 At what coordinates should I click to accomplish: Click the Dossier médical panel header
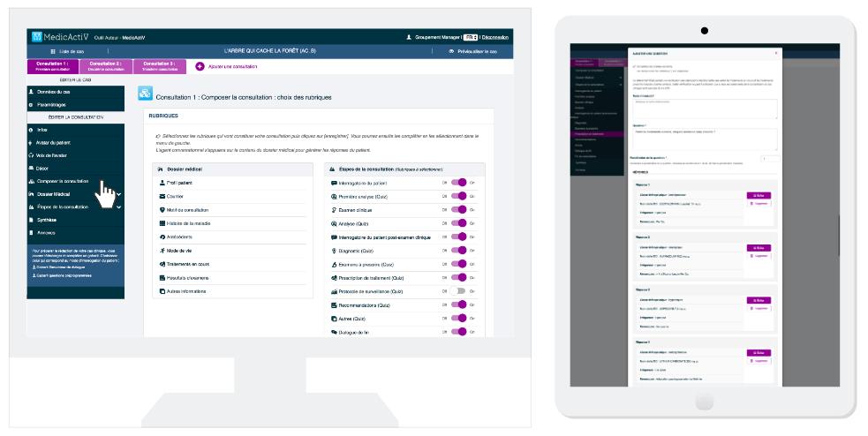(x=232, y=169)
